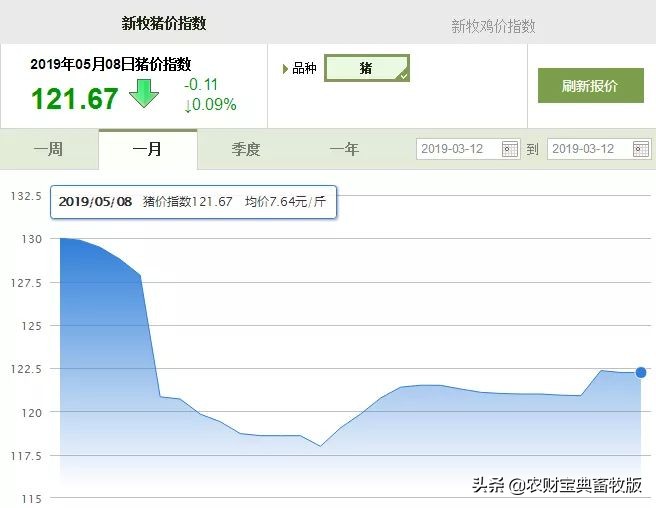Click the 刷新报价 button
The width and height of the screenshot is (656, 508).
[x=590, y=85]
